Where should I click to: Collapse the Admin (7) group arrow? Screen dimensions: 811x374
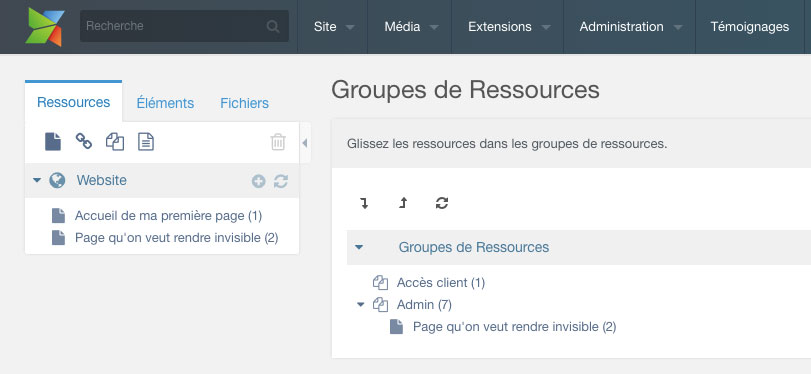pyautogui.click(x=361, y=305)
